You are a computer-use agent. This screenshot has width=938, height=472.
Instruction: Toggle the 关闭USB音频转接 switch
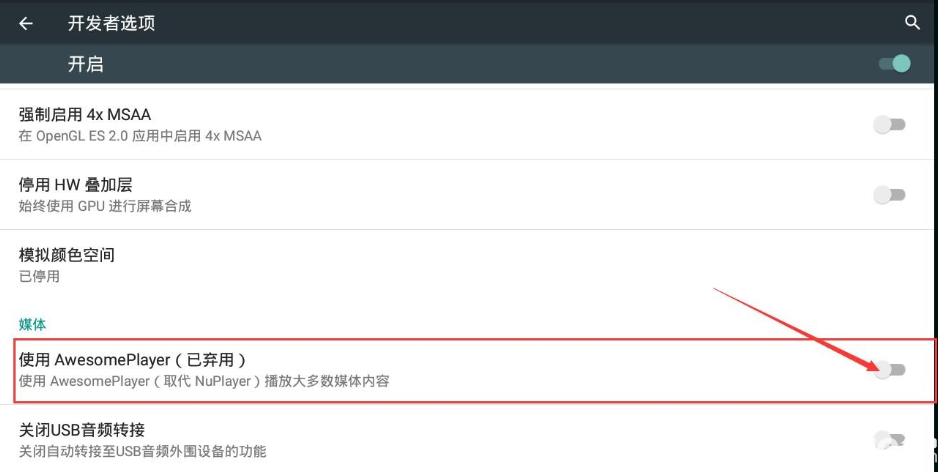890,440
